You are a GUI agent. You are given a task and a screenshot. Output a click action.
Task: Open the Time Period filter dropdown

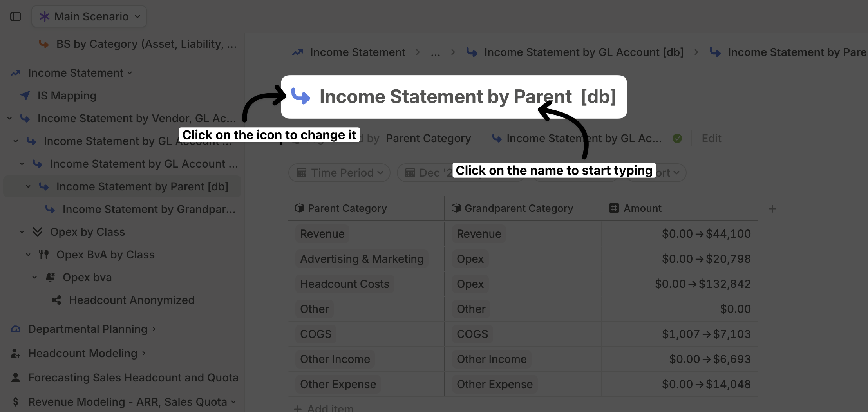tap(340, 173)
